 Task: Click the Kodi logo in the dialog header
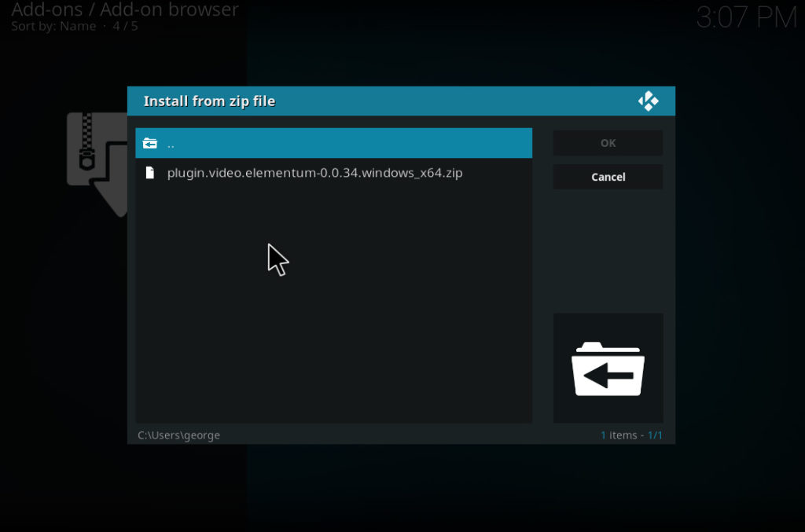649,101
